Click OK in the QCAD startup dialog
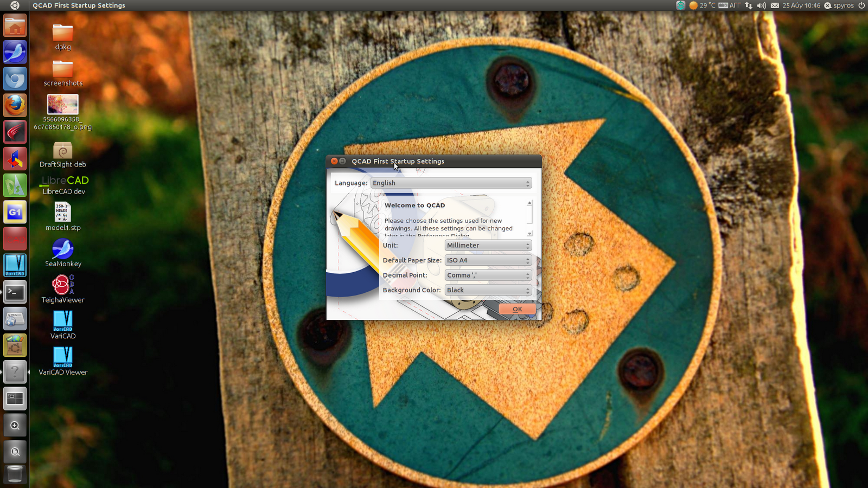This screenshot has width=868, height=488. [517, 309]
